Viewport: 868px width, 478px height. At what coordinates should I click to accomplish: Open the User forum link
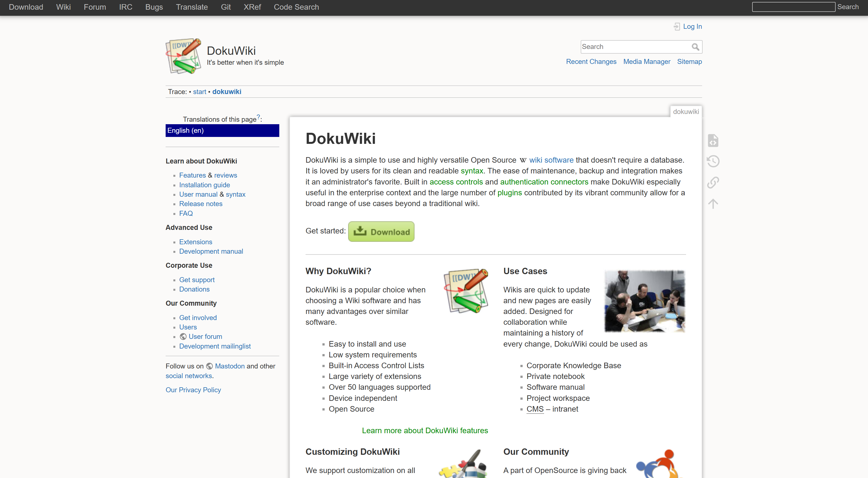pos(205,337)
